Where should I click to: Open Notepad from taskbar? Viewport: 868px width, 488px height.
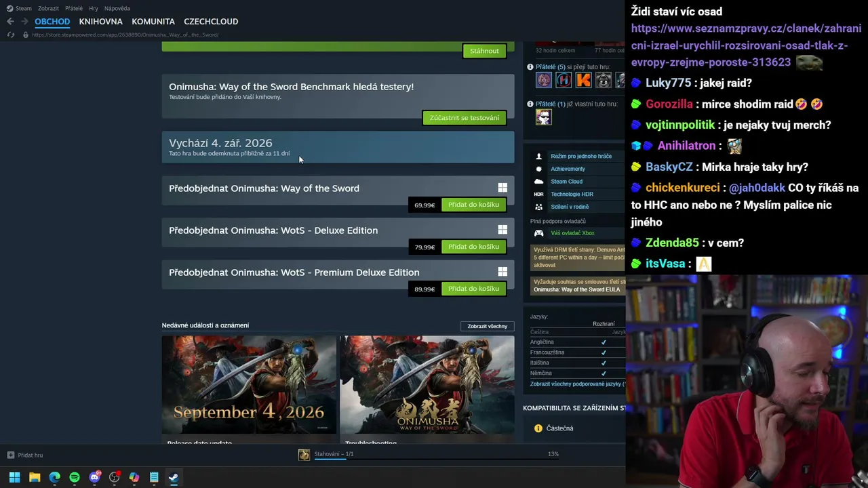pyautogui.click(x=154, y=477)
